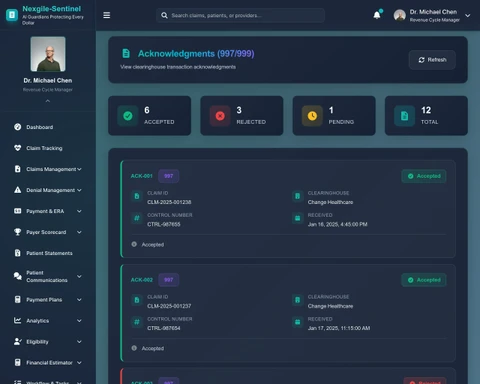This screenshot has width=480, height=384.
Task: Open Patient Statements page
Action: (x=48, y=253)
